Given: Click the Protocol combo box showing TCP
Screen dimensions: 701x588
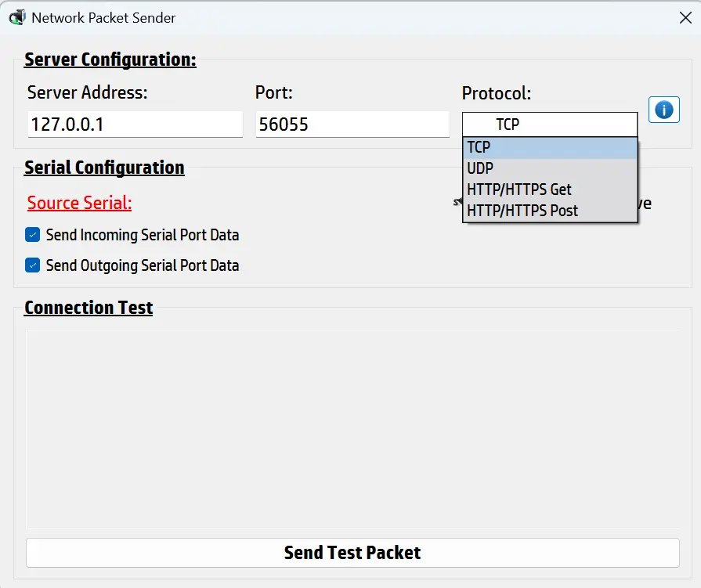Looking at the screenshot, I should click(550, 124).
